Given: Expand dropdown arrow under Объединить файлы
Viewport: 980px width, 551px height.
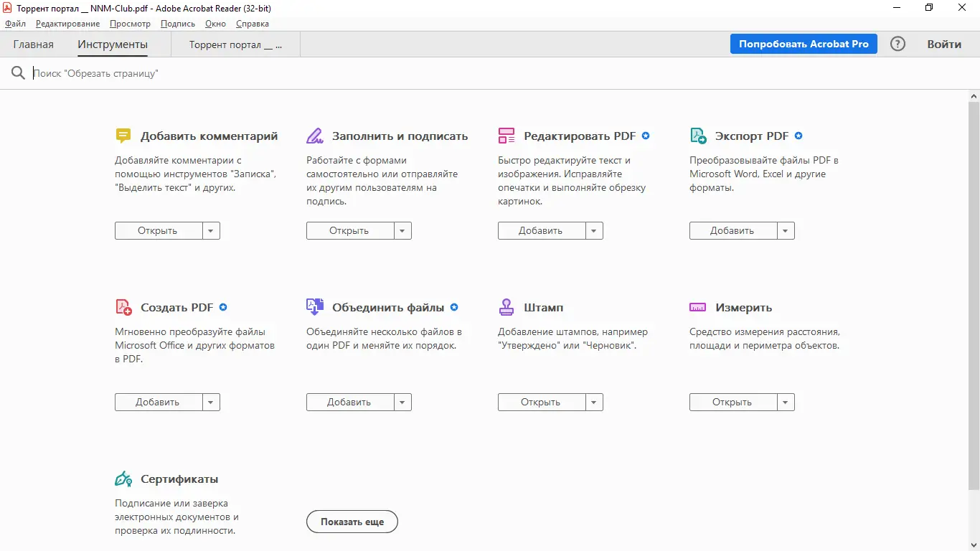Looking at the screenshot, I should coord(402,402).
